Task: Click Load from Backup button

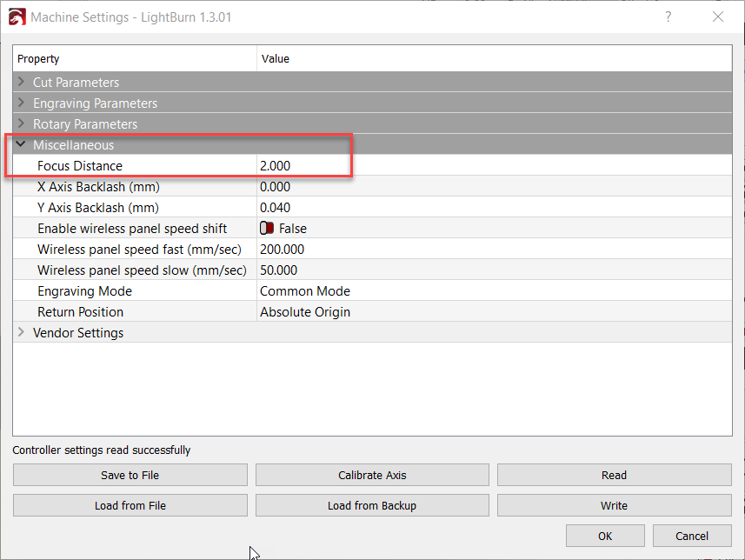Action: [x=372, y=505]
